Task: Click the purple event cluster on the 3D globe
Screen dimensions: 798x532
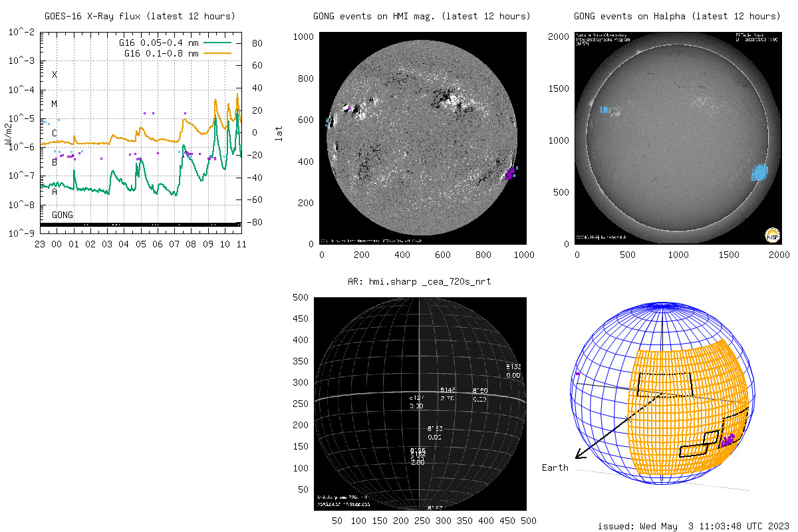Action: point(727,440)
